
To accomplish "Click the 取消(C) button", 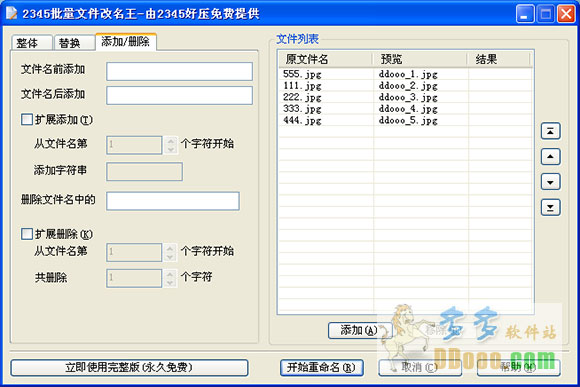I will point(420,368).
